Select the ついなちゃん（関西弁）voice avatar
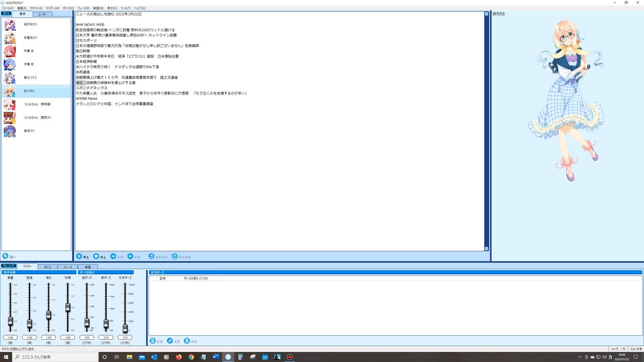644x362 pixels. point(9,118)
